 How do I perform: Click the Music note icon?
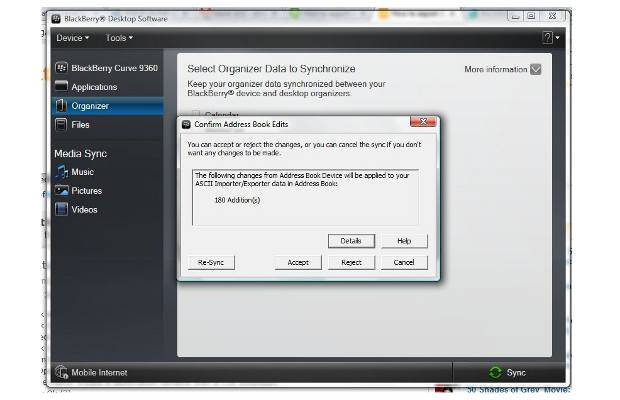tap(61, 172)
